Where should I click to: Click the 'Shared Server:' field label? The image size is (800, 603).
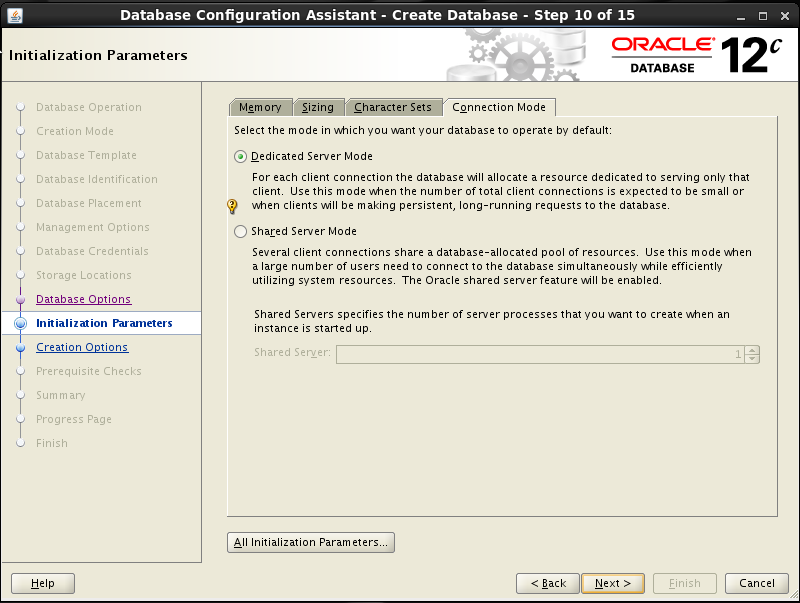coord(292,353)
